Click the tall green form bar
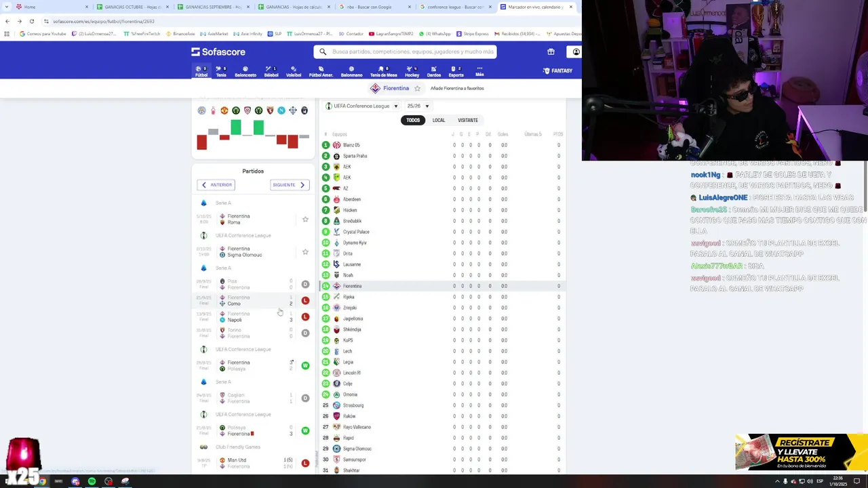 tap(236, 127)
